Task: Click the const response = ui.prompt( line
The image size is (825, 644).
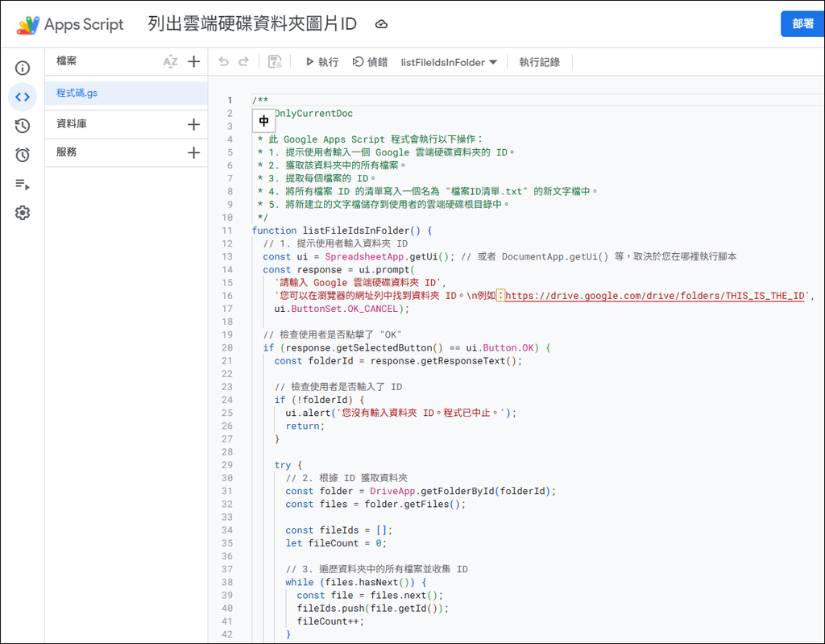Action: click(x=339, y=270)
